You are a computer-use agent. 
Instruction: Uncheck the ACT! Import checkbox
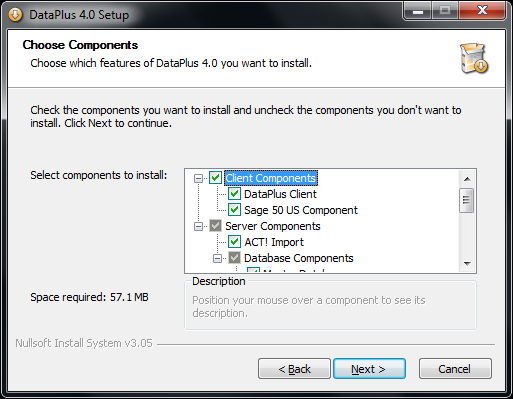(x=234, y=242)
